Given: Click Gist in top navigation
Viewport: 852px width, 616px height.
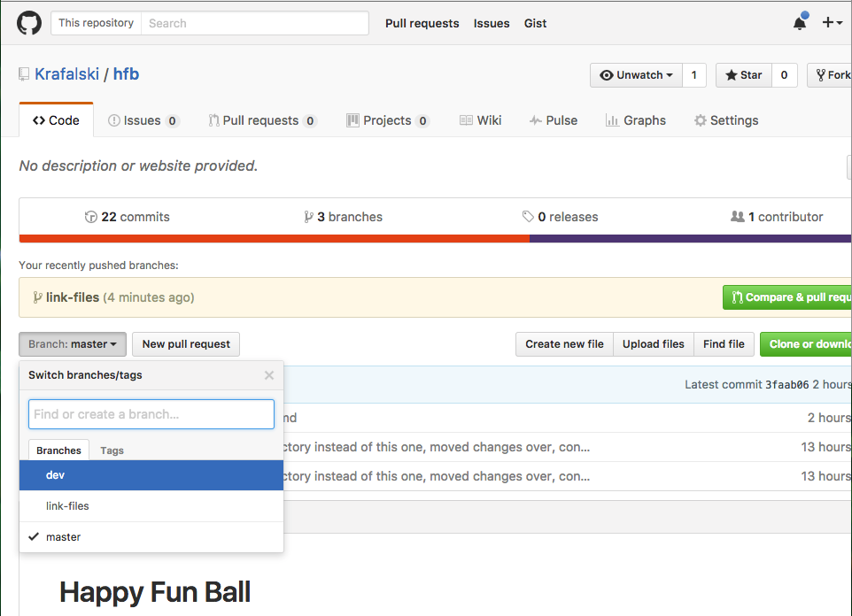Looking at the screenshot, I should 535,23.
